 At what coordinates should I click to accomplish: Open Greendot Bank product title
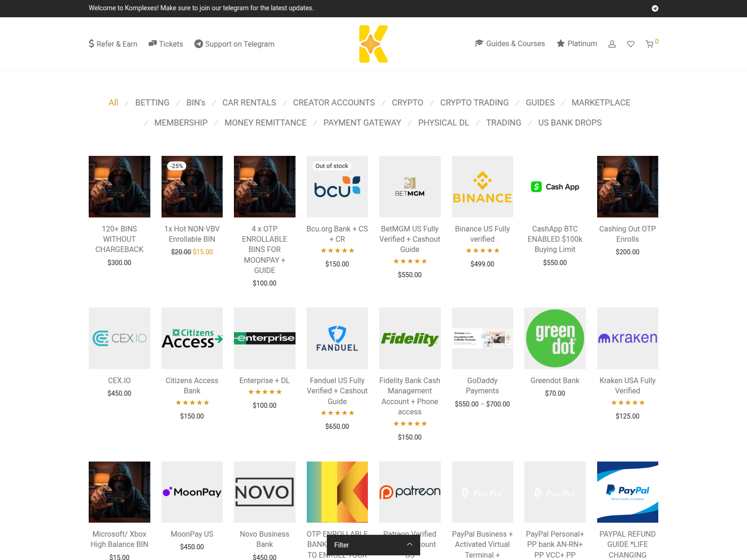tap(555, 380)
